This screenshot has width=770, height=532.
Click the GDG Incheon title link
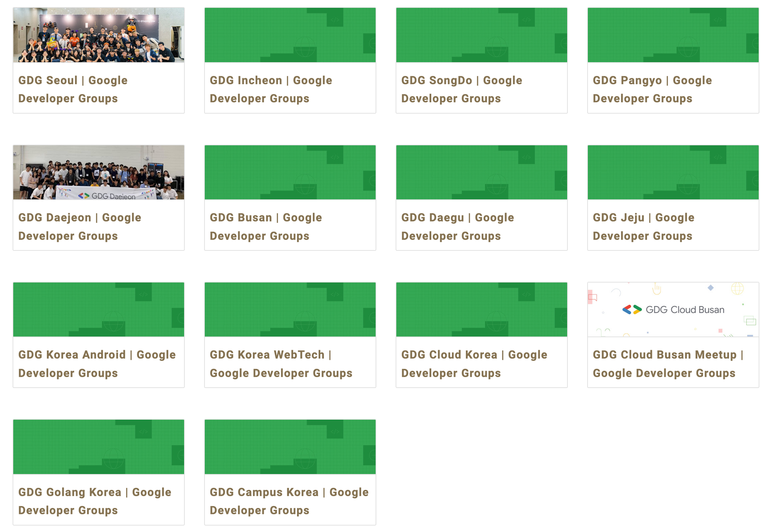(x=271, y=89)
